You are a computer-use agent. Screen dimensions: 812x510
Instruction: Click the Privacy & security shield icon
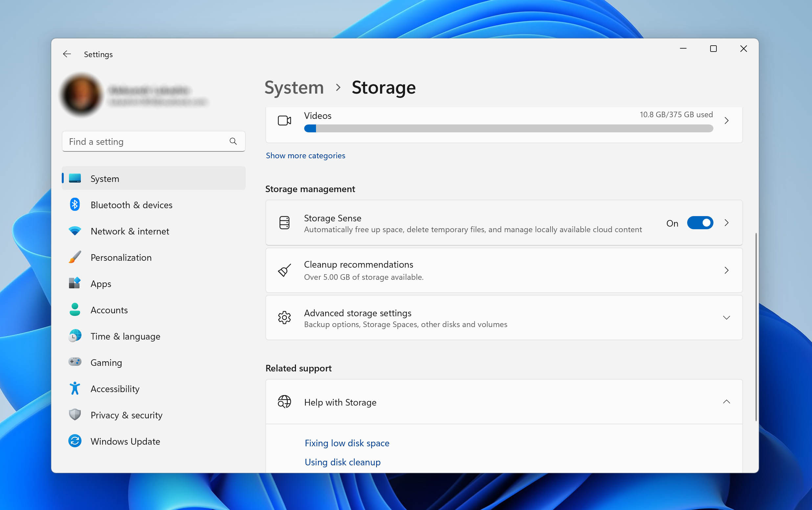[75, 415]
